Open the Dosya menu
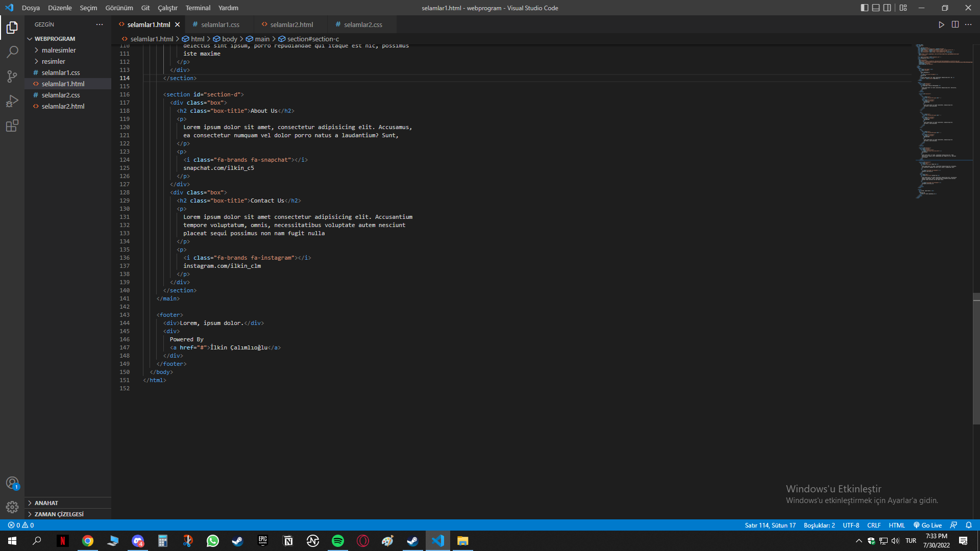980x551 pixels. pyautogui.click(x=31, y=8)
